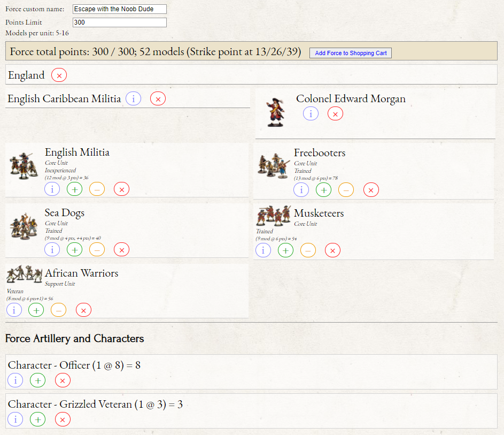Increase African Warriors model count
This screenshot has width=504, height=435.
pyautogui.click(x=36, y=310)
